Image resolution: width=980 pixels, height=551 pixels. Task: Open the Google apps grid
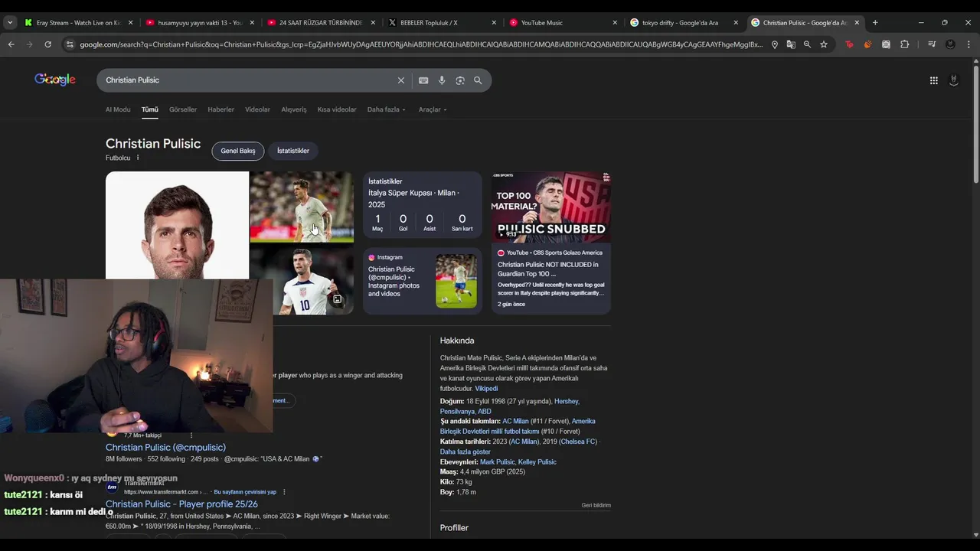pyautogui.click(x=933, y=80)
